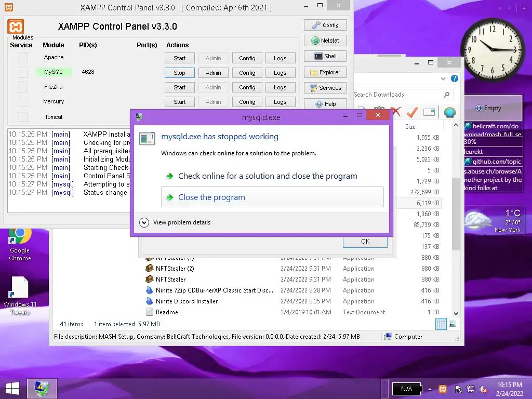
Task: Click the muted volume tray icon
Action: point(483,389)
